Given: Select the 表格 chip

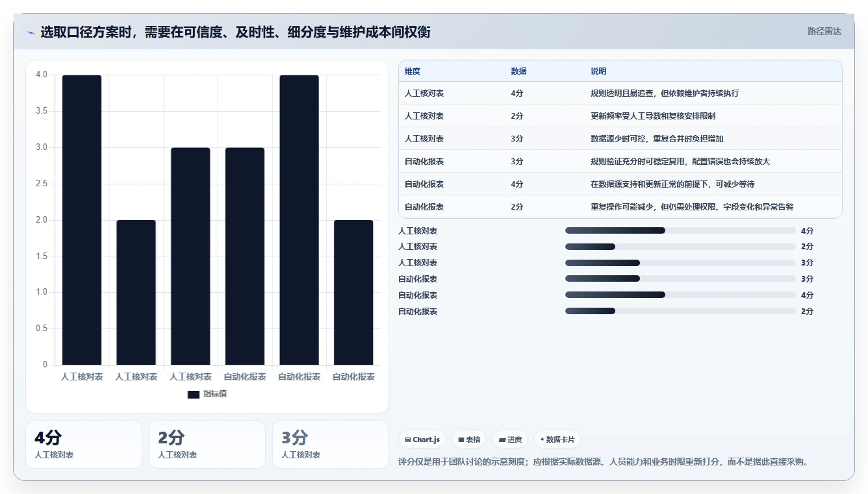Looking at the screenshot, I should [x=468, y=439].
